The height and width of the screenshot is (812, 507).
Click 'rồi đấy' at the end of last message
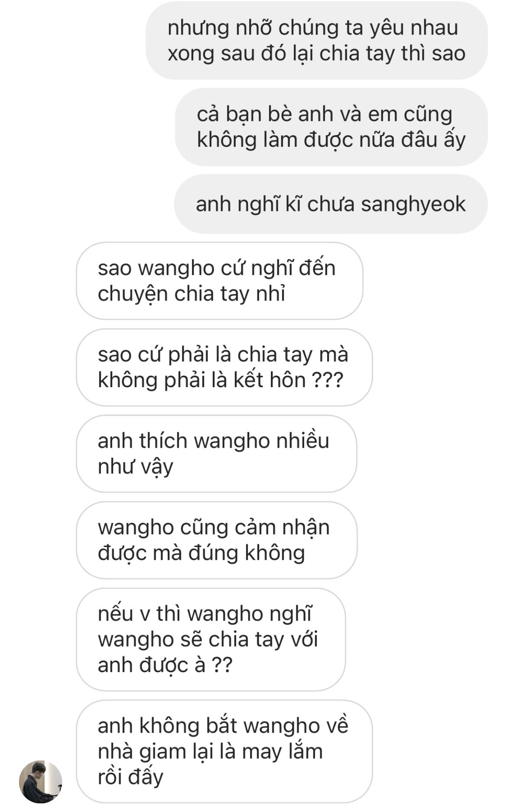point(130,777)
